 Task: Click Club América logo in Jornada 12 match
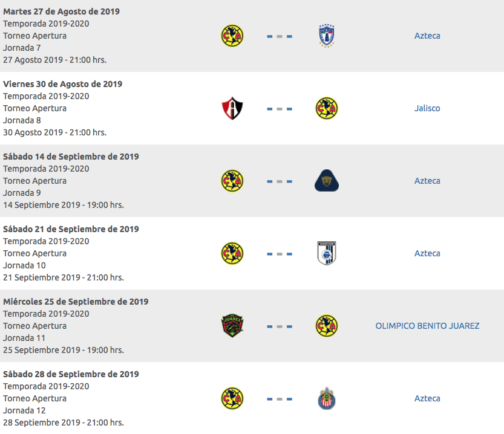coord(232,398)
